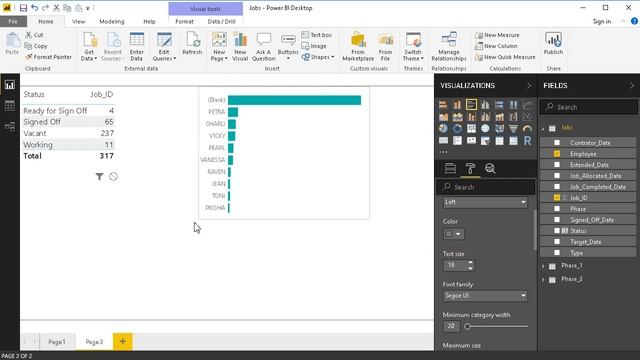Click the circular icon beside the filter
The width and height of the screenshot is (640, 360).
point(113,176)
